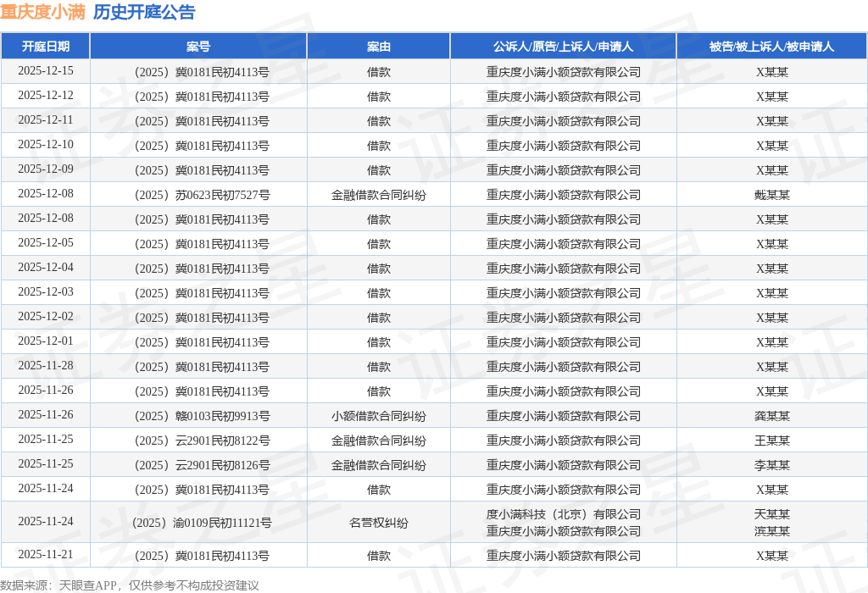Click the data source note 天眼查APP

point(87,585)
